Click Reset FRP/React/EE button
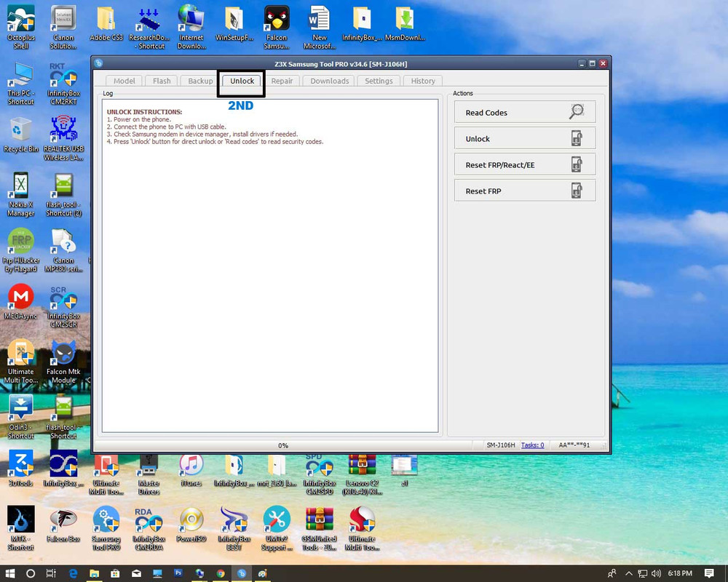The width and height of the screenshot is (728, 582). 525,164
